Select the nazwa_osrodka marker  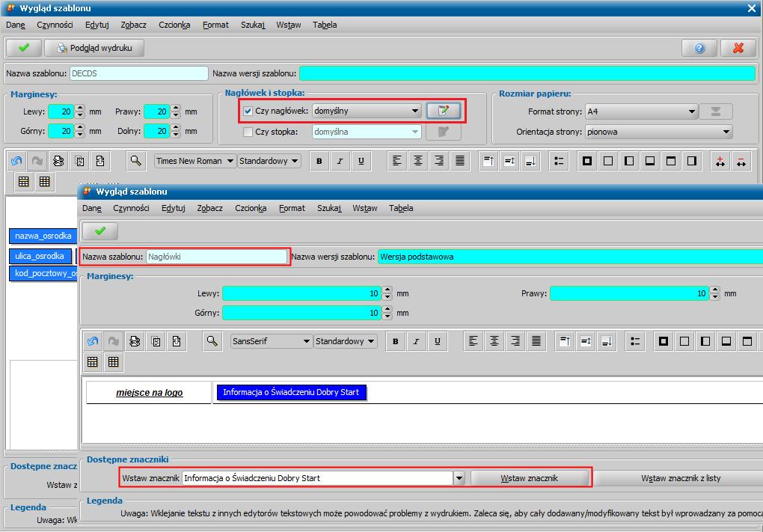43,236
